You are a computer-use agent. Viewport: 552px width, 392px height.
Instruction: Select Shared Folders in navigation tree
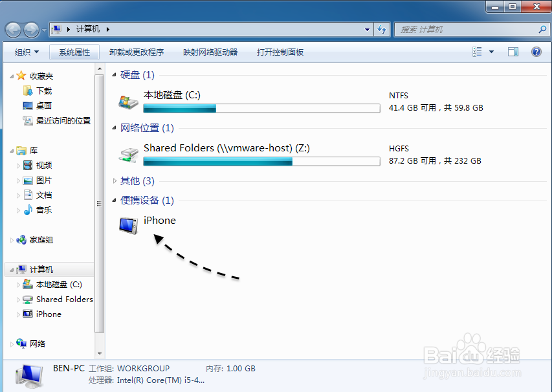click(65, 299)
